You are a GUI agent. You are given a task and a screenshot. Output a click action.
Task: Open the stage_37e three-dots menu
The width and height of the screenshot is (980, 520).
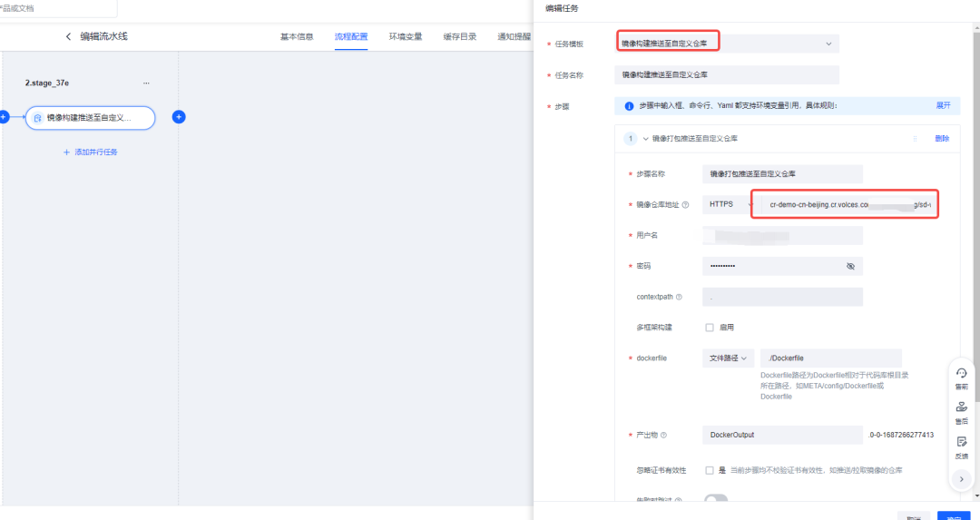click(x=146, y=83)
